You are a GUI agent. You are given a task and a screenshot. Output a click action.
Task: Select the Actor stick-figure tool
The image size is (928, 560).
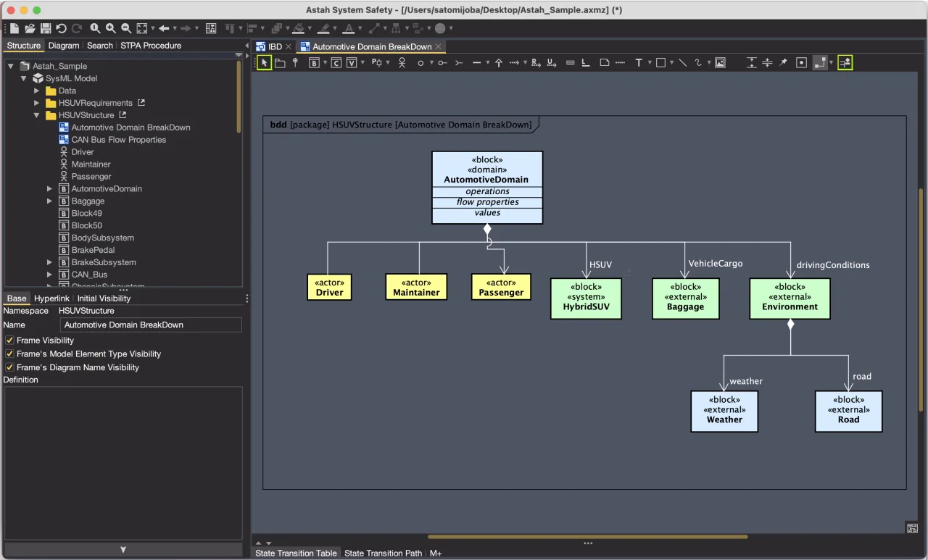click(402, 63)
